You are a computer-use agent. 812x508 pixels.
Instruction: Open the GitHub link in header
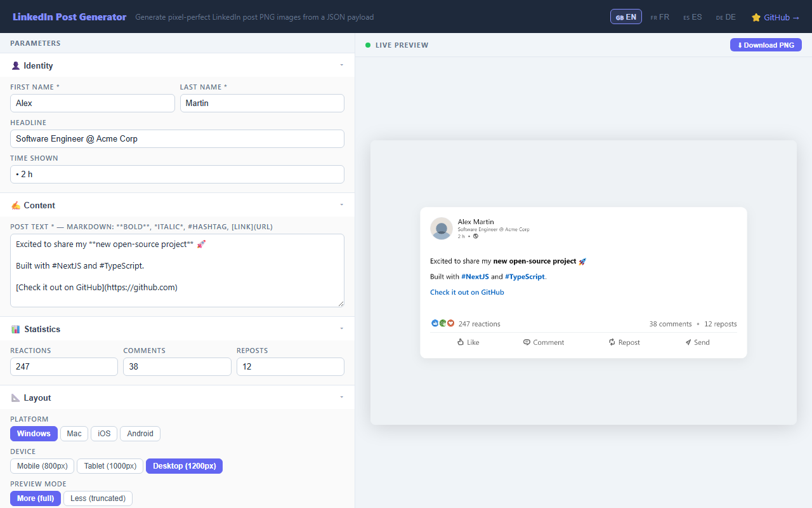[775, 17]
